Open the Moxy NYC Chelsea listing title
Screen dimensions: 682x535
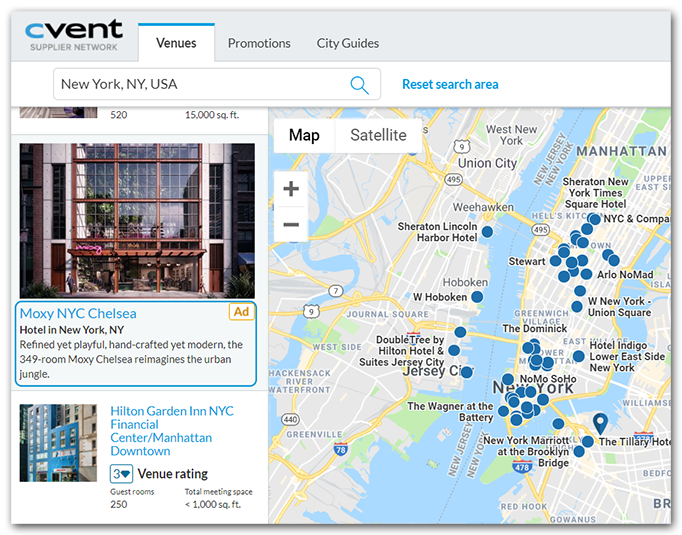click(x=78, y=313)
